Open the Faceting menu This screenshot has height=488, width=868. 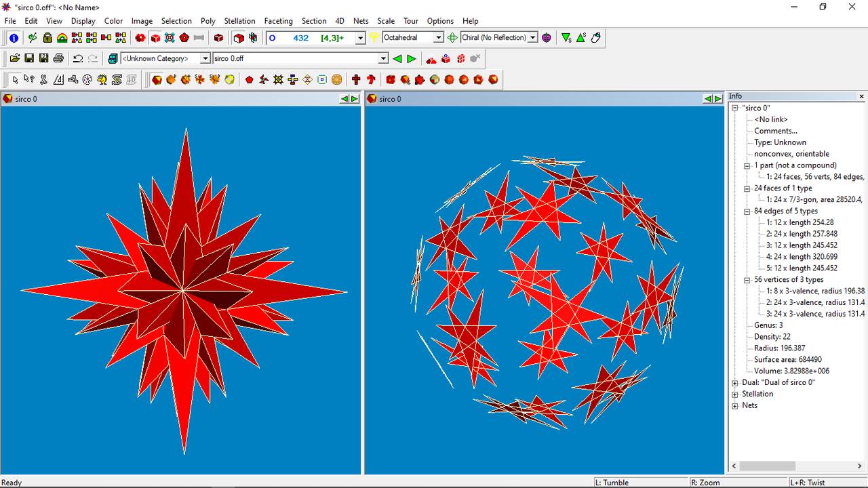click(278, 21)
